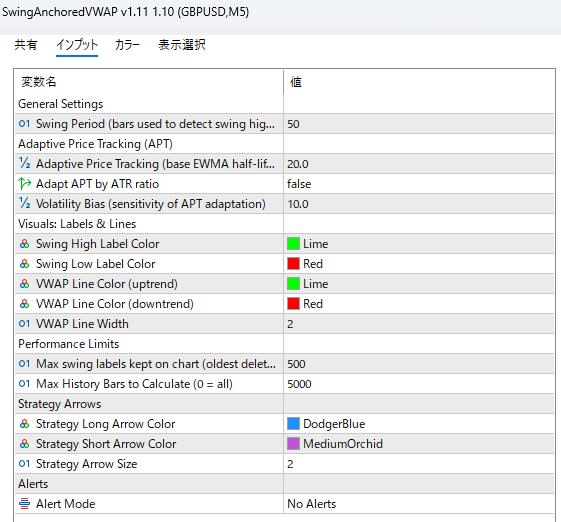Viewport: 561px width, 522px height.
Task: Select the lime swatch for VWAP uptrend
Action: [x=293, y=284]
